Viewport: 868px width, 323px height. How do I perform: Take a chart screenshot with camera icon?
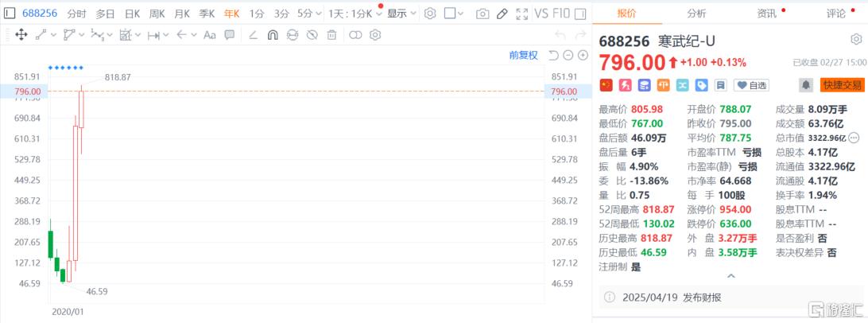(482, 14)
